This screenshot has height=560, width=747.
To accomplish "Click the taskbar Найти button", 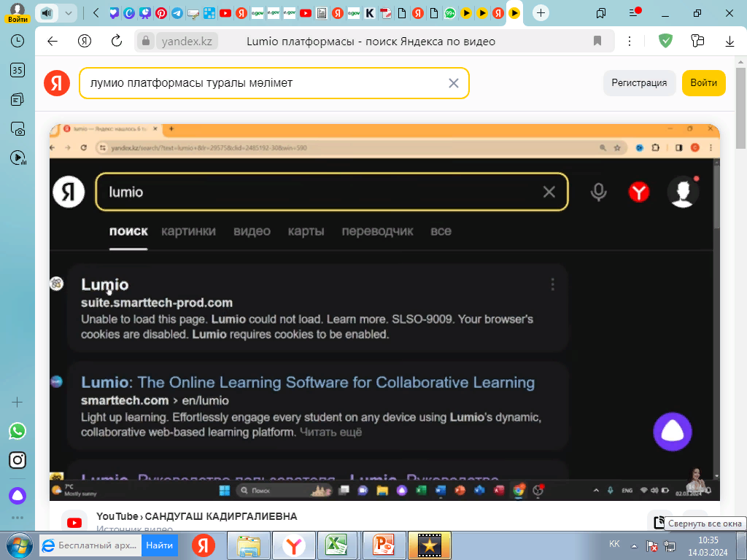I will pos(159,545).
